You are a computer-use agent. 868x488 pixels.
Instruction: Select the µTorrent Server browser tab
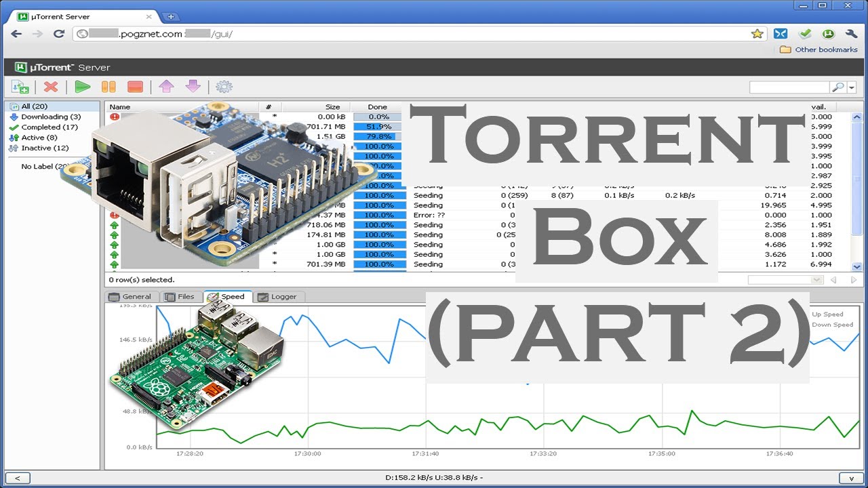pyautogui.click(x=83, y=16)
